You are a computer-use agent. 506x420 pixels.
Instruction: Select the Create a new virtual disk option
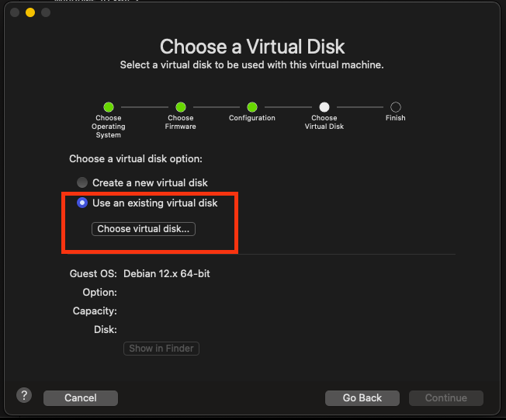(x=82, y=182)
